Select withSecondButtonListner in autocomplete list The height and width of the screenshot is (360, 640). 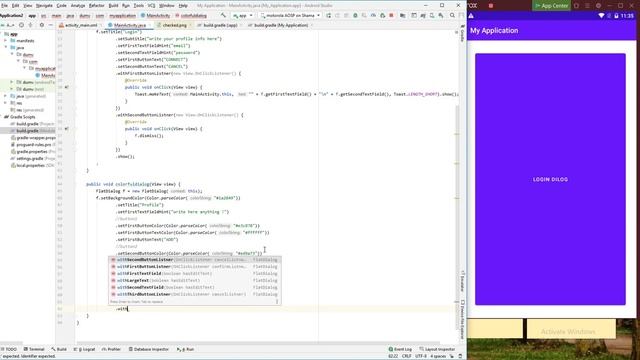[195, 260]
